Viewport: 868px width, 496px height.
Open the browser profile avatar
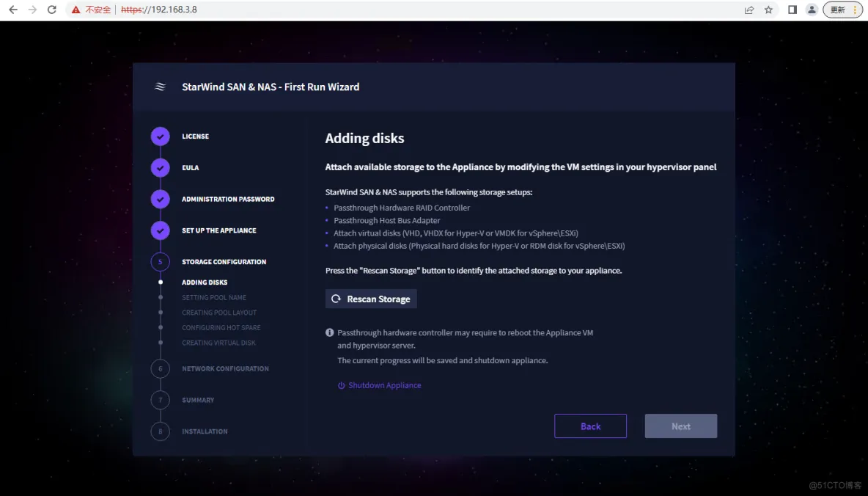point(812,10)
